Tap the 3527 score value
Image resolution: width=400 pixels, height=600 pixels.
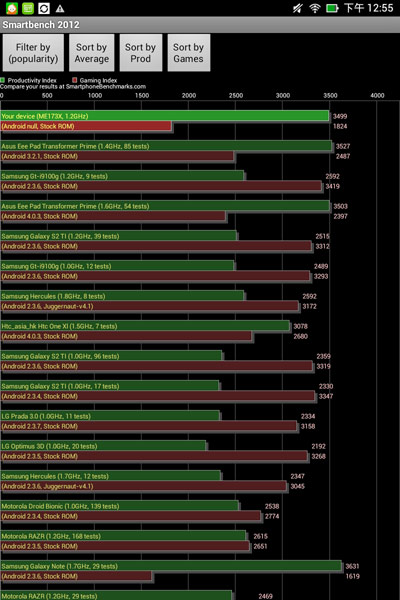coord(343,146)
